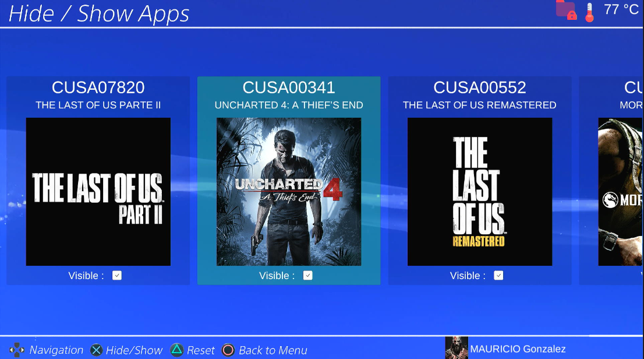Viewport: 644px width, 359px height.
Task: Select the partially visible Mortal Kombat cover
Action: (621, 192)
